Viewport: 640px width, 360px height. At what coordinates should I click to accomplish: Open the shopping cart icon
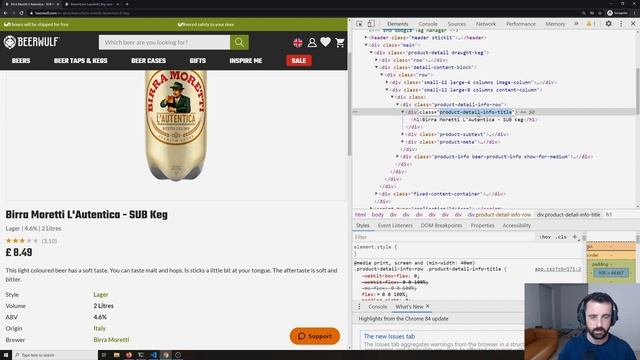click(340, 42)
